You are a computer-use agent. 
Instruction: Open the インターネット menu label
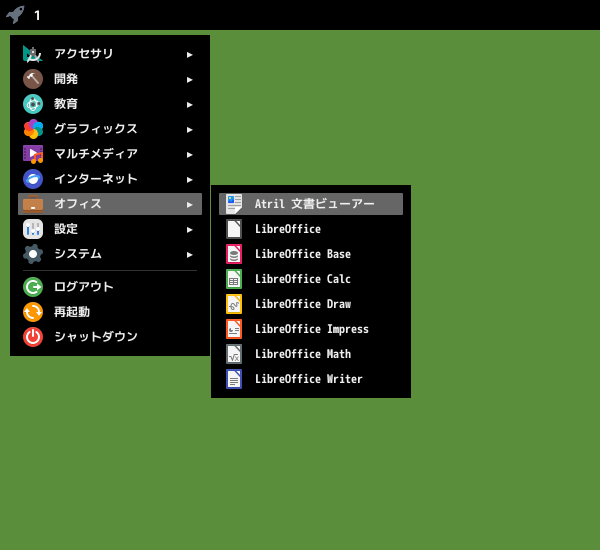click(x=96, y=179)
